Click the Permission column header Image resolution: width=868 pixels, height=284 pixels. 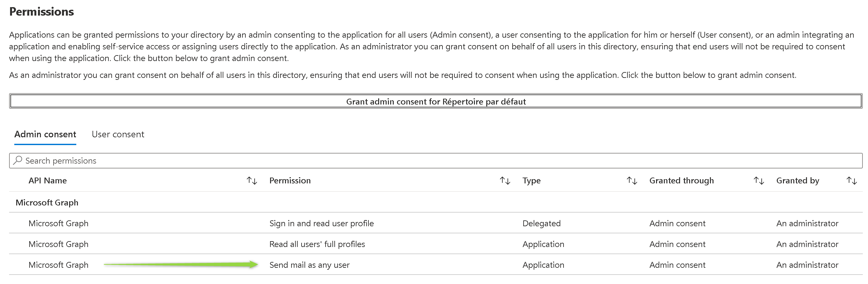tap(290, 180)
